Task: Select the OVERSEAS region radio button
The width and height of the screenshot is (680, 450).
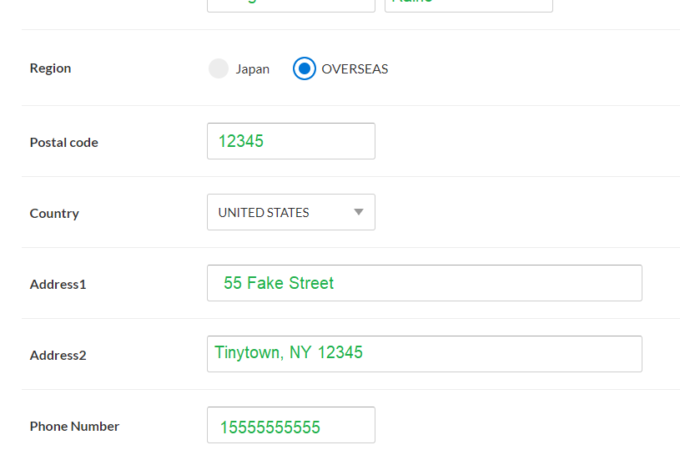Action: [x=304, y=69]
